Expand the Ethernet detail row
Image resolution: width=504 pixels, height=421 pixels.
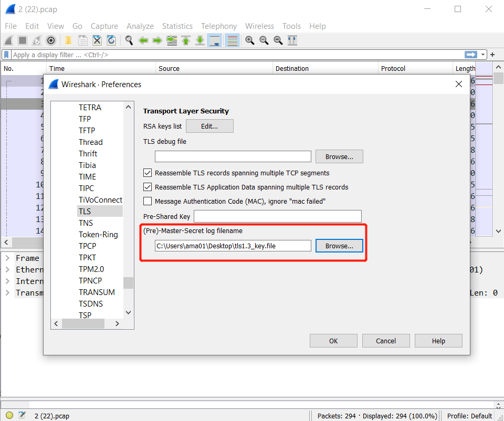[8, 270]
